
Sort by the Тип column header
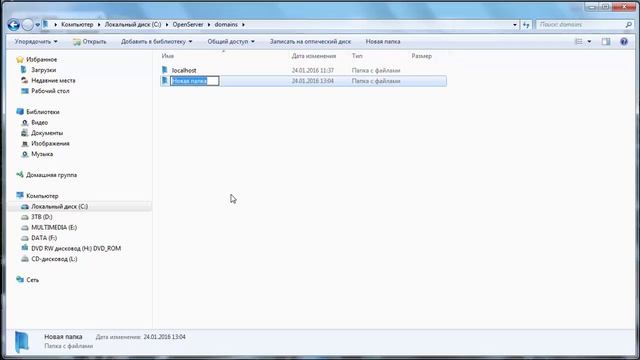pos(357,56)
